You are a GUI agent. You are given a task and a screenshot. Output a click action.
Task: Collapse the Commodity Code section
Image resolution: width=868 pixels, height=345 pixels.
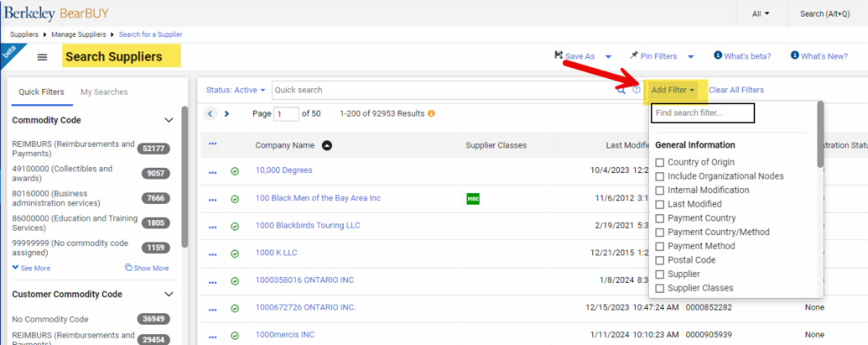[169, 120]
